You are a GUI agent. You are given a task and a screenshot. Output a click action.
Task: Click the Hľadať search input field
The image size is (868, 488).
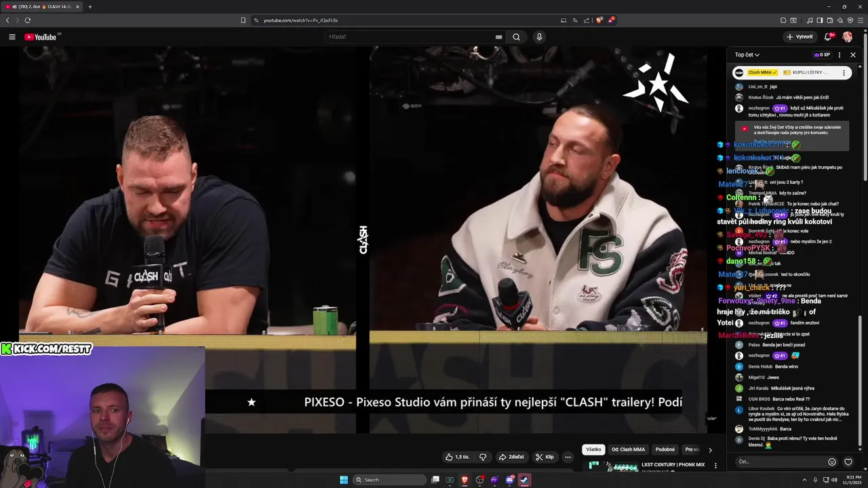coord(412,37)
